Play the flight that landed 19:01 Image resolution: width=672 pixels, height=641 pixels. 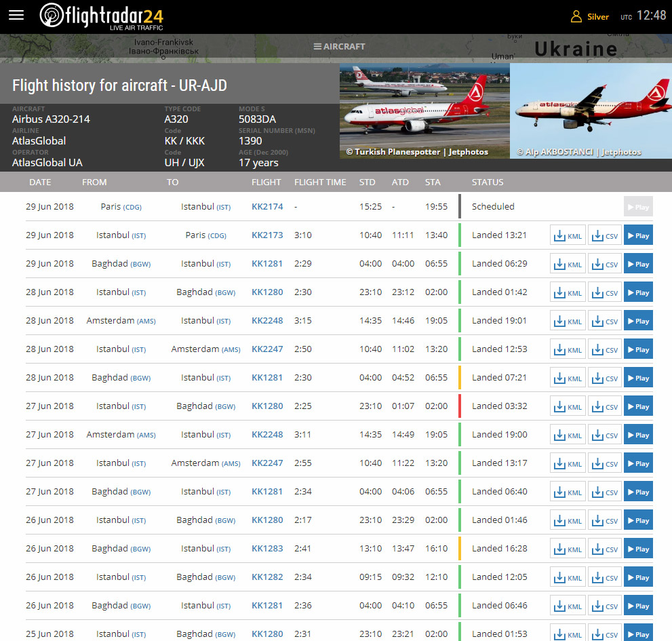coord(638,321)
